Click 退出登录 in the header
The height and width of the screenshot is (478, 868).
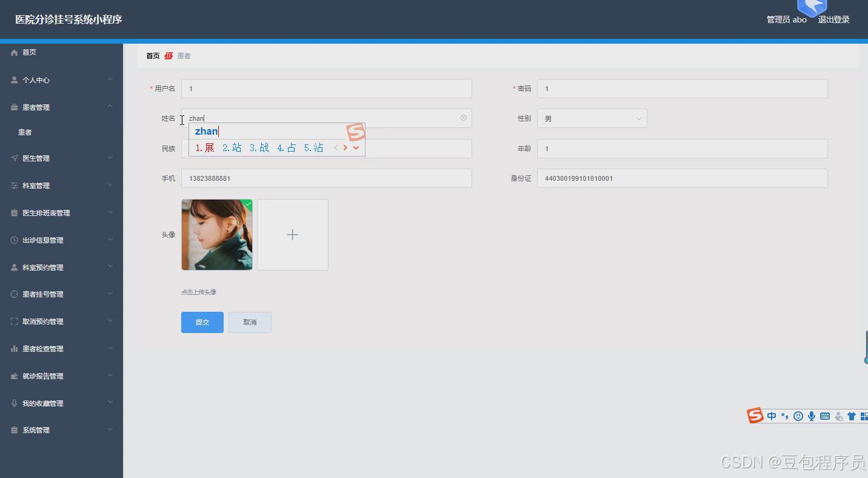coord(833,19)
